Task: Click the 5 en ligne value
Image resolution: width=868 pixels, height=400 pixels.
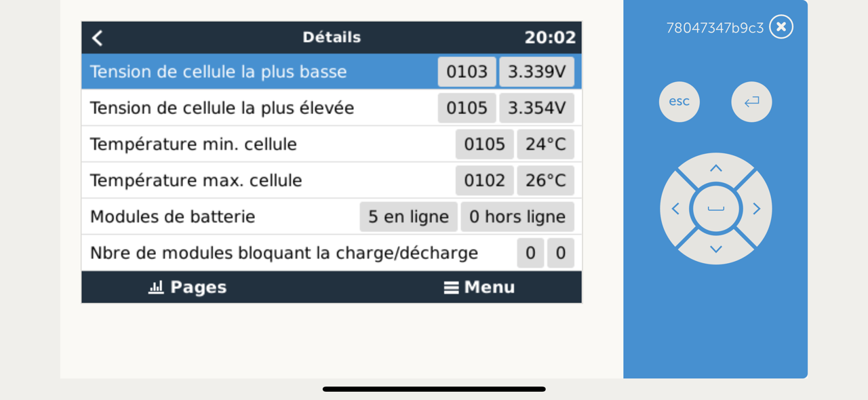Action: [x=408, y=217]
